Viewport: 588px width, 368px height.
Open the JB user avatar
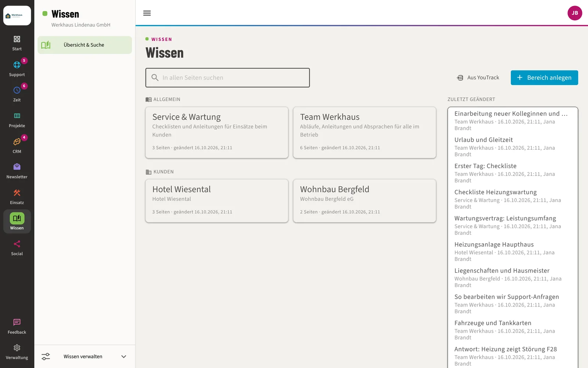[575, 13]
